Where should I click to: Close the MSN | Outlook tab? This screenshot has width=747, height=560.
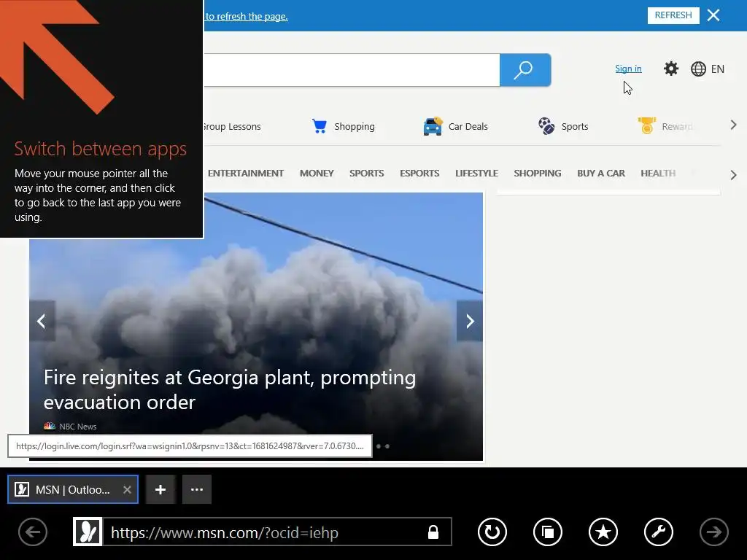(127, 489)
